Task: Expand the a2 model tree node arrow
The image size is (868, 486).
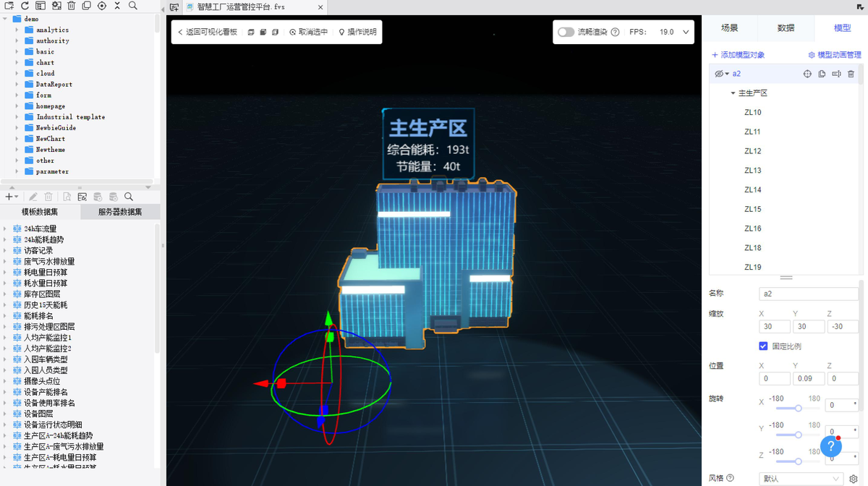Action: pyautogui.click(x=727, y=74)
